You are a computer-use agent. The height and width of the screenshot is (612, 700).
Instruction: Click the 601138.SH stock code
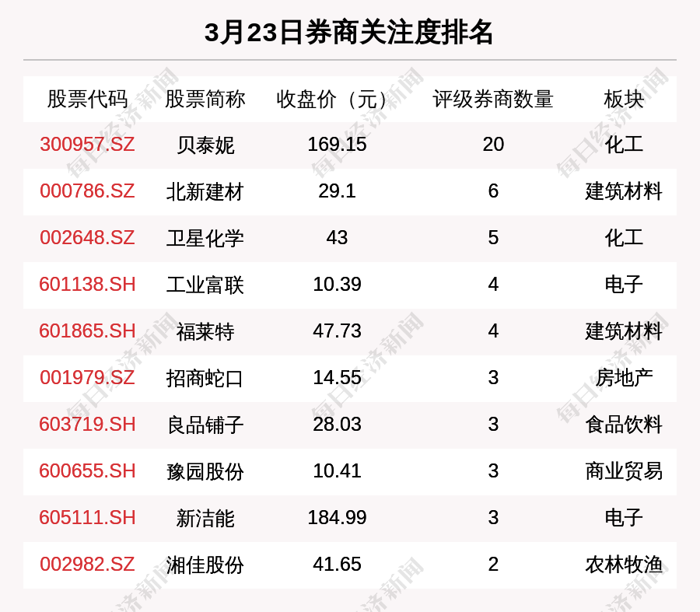point(87,285)
